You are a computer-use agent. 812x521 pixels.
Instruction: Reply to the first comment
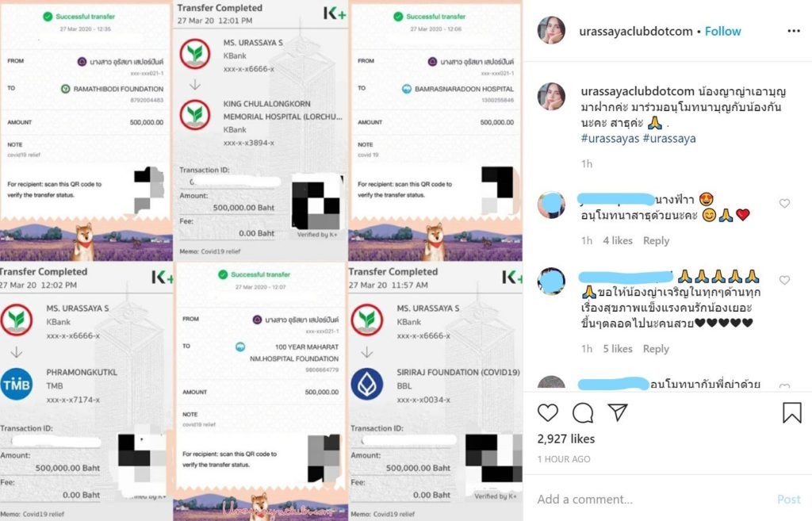point(656,240)
